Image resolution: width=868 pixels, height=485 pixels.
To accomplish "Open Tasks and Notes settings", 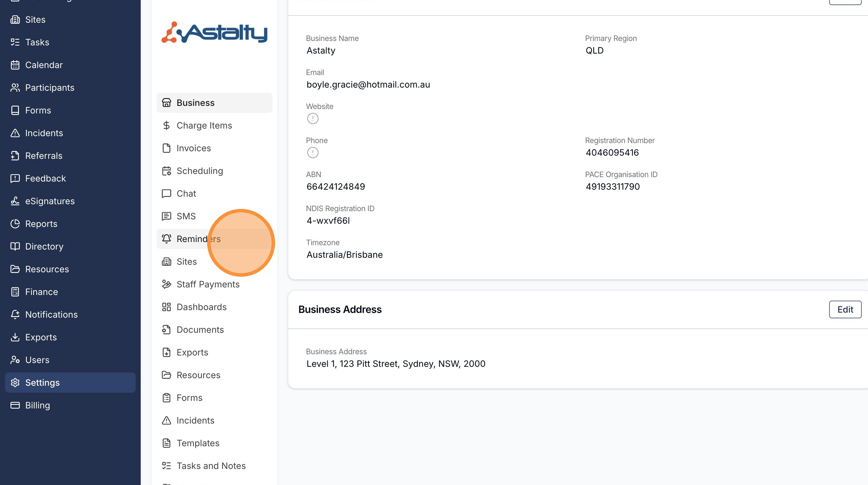I will click(214, 466).
